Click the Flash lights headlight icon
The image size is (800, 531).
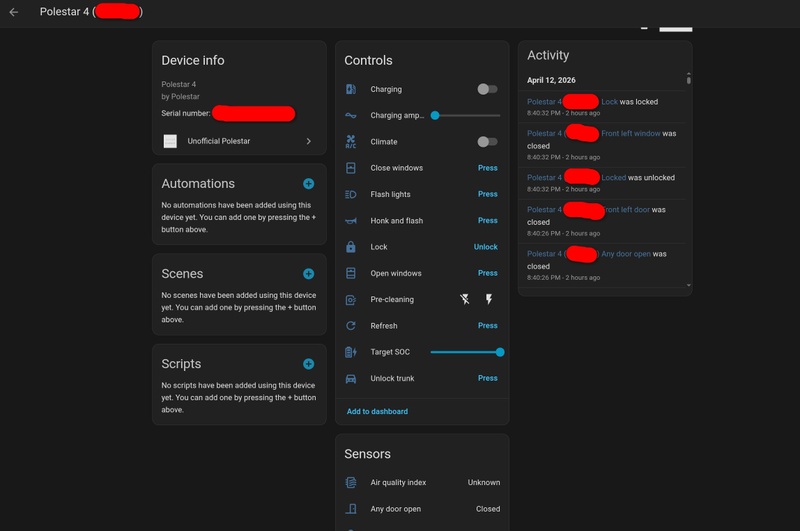[351, 194]
